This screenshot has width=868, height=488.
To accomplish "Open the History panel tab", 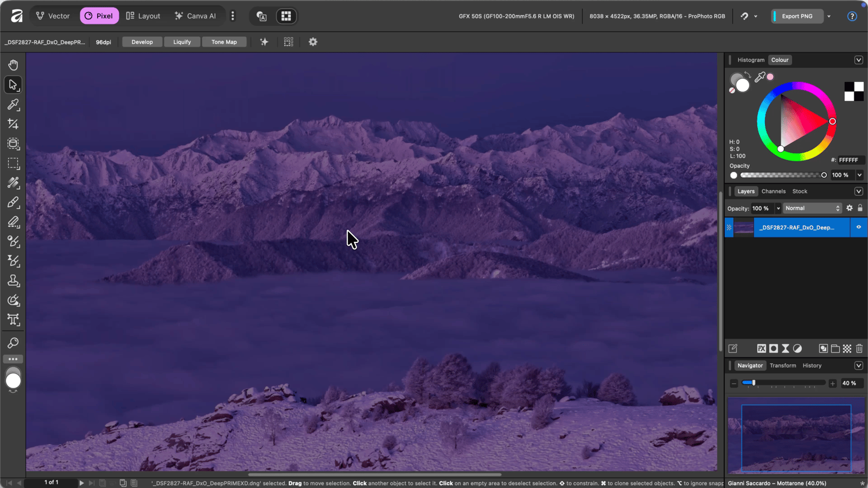I will pos(812,365).
